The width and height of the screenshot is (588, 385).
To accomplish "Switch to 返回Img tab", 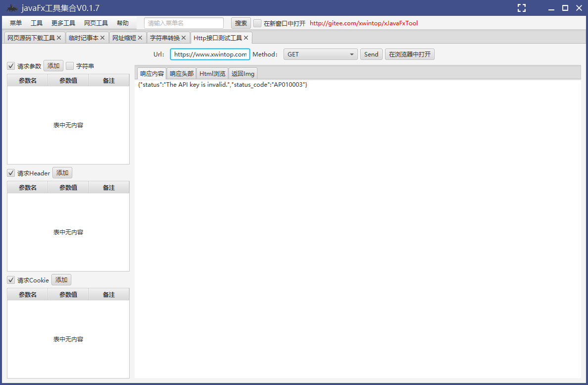I will 243,73.
